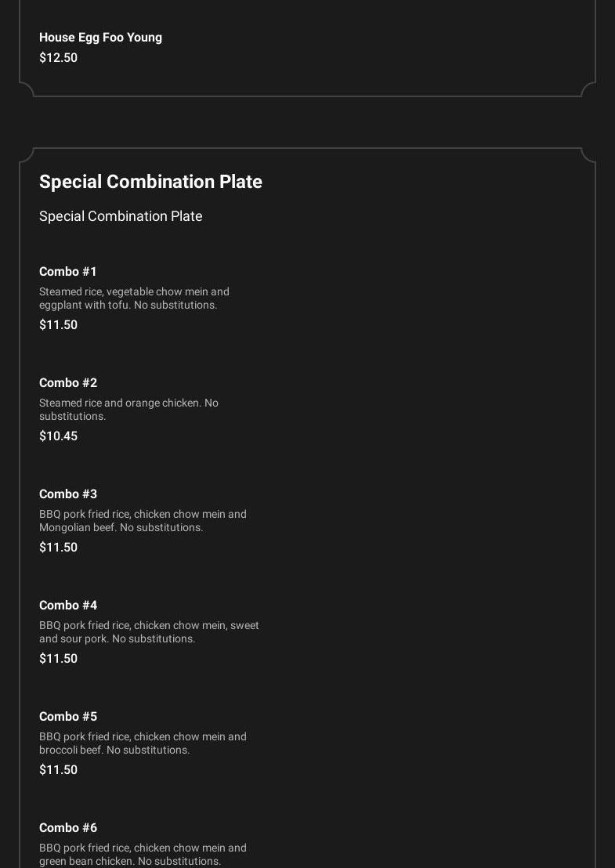Select the Combo #3 price of $11.50
The image size is (615, 868).
point(58,548)
